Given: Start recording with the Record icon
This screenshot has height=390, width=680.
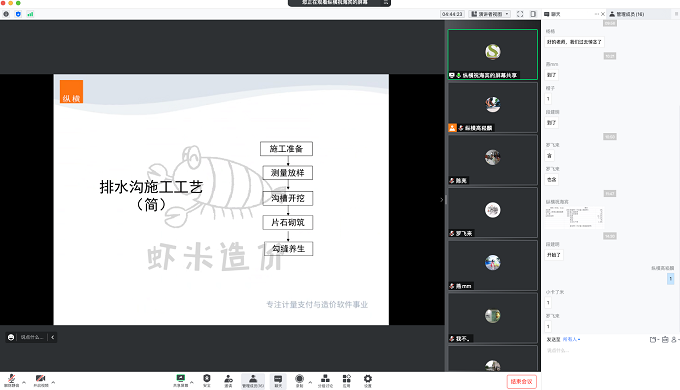Looking at the screenshot, I should point(299,380).
